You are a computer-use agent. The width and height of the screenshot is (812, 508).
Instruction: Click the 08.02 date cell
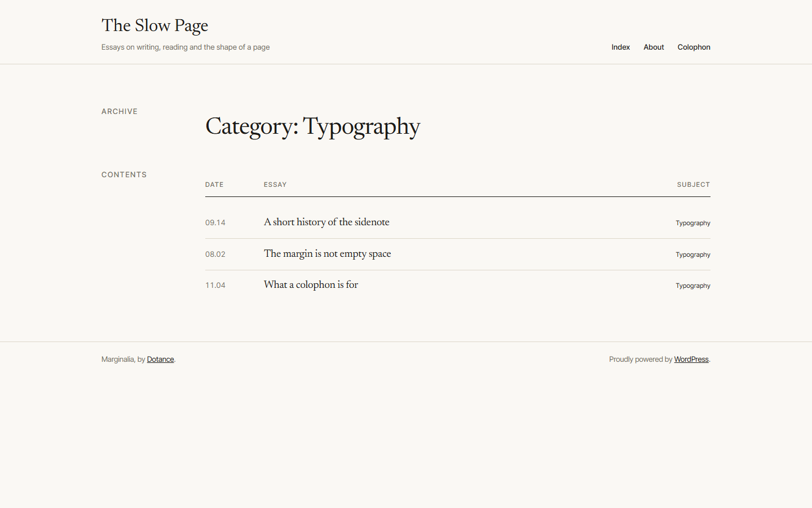[x=215, y=255]
